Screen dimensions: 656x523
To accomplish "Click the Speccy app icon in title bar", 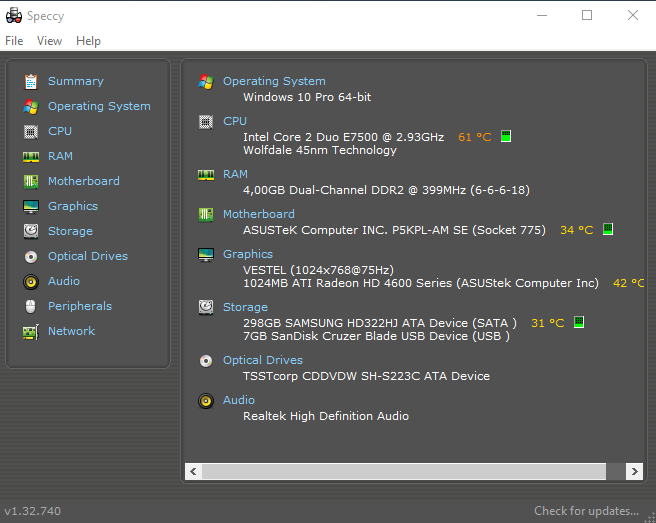I will pyautogui.click(x=14, y=15).
